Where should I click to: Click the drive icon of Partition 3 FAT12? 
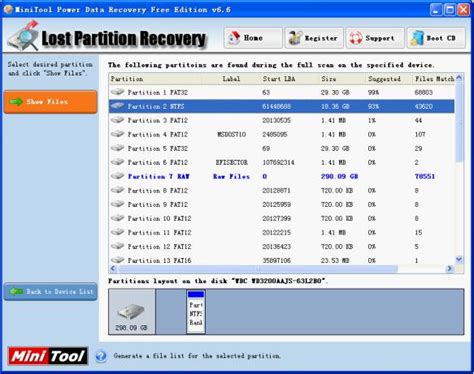[117, 120]
